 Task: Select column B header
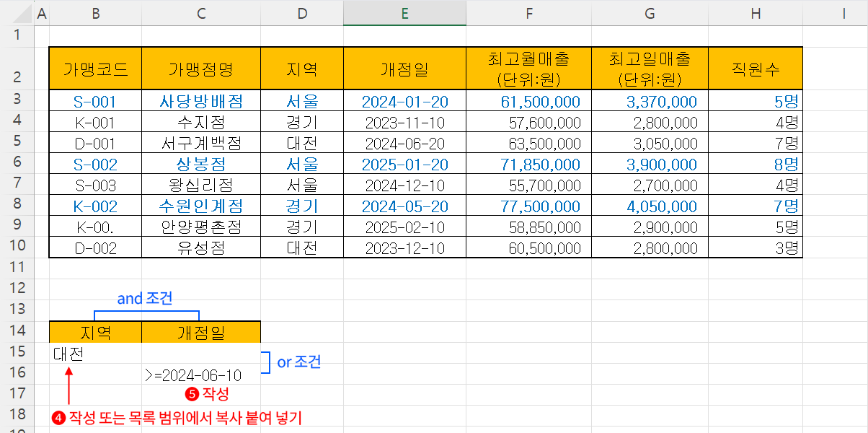click(x=95, y=12)
